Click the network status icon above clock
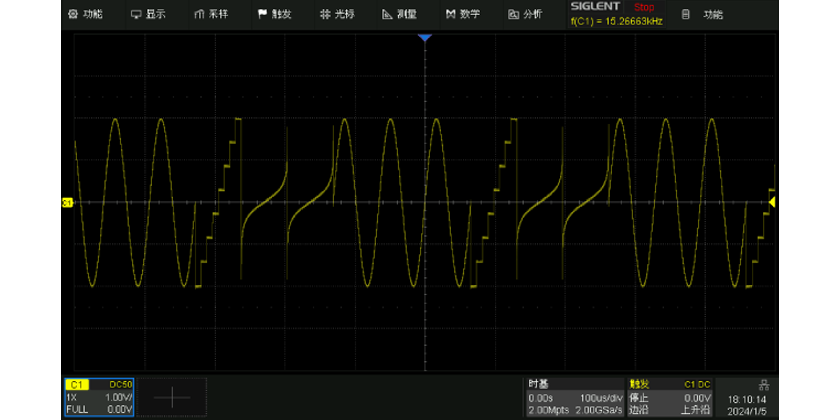840x420 pixels. [764, 384]
